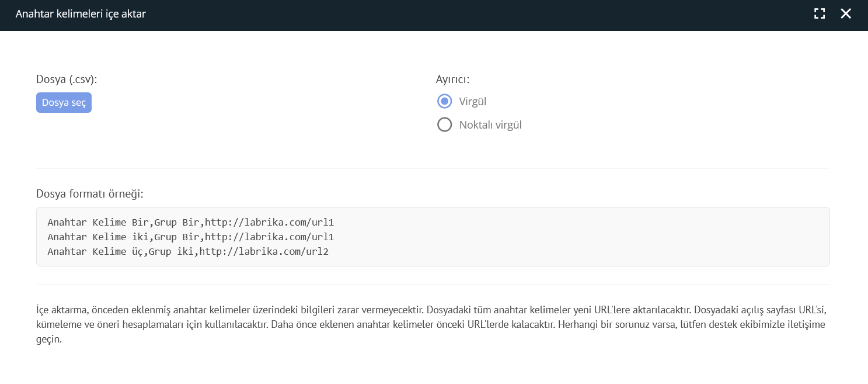Click the 'http://labrika.com/url2' text in the example
Screen dimensions: 868x384
pyautogui.click(x=264, y=251)
